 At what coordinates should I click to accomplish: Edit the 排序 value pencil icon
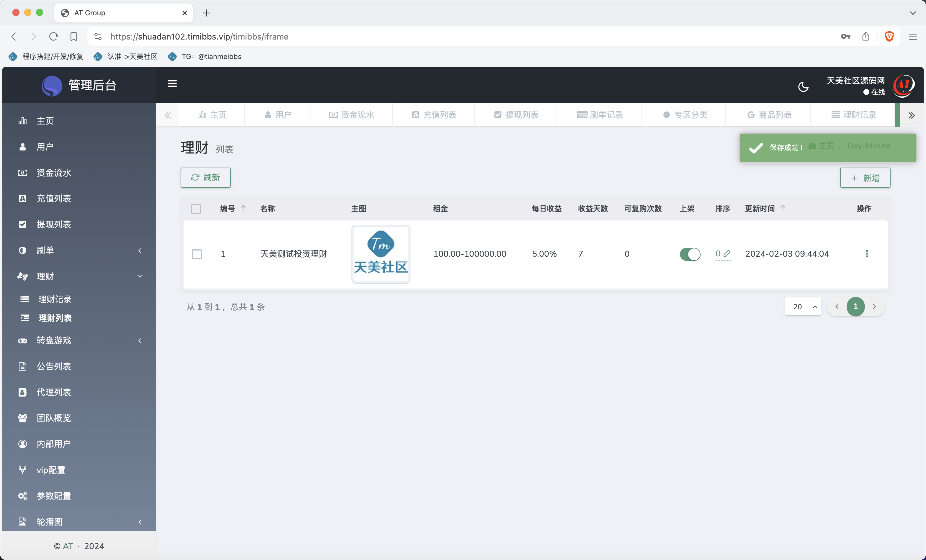[x=727, y=253]
